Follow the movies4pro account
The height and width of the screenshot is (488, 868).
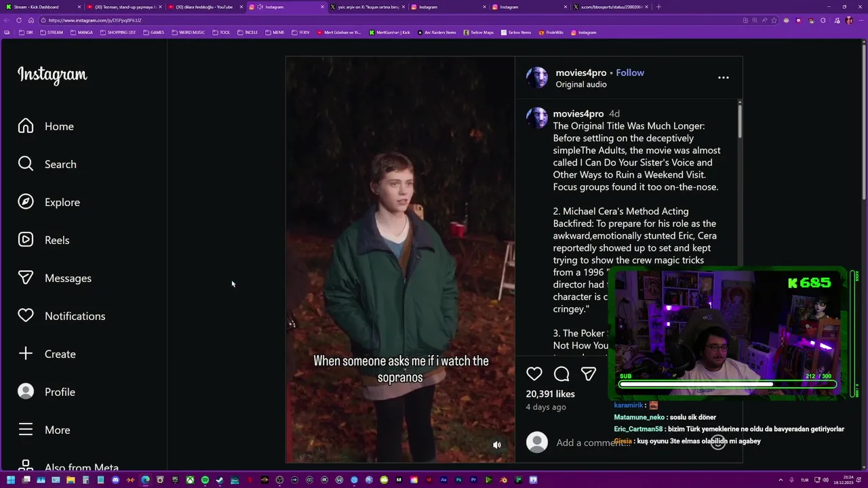coord(630,73)
